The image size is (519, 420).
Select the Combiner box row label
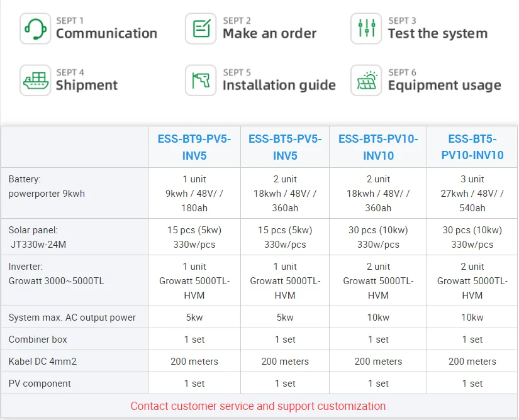click(38, 340)
